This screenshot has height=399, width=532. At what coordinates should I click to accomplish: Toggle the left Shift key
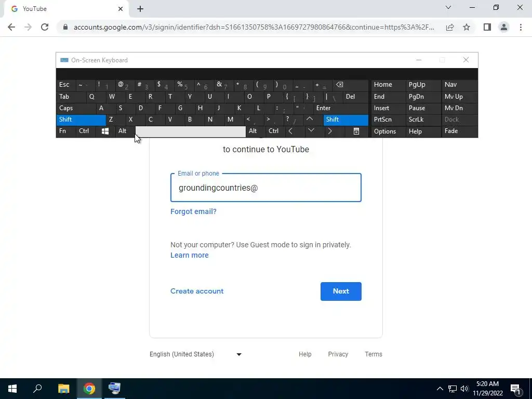(81, 119)
